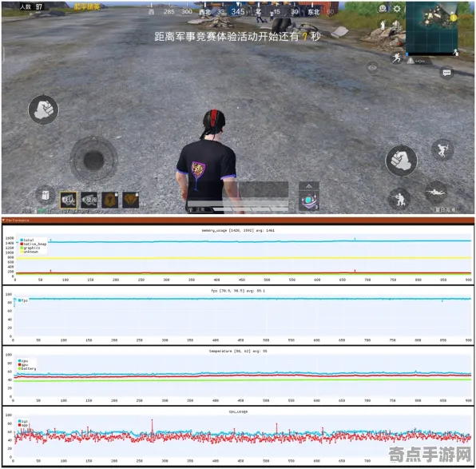Tap the left punch fist button
The height and width of the screenshot is (469, 476).
pos(43,109)
